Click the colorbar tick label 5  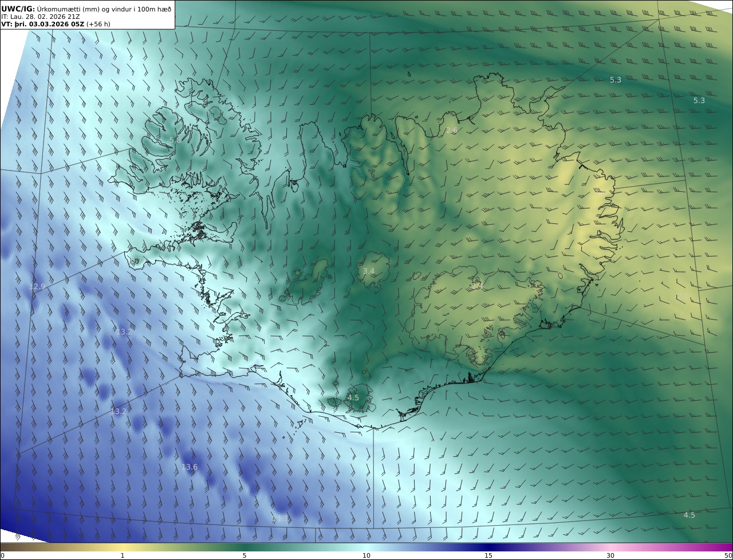[245, 555]
